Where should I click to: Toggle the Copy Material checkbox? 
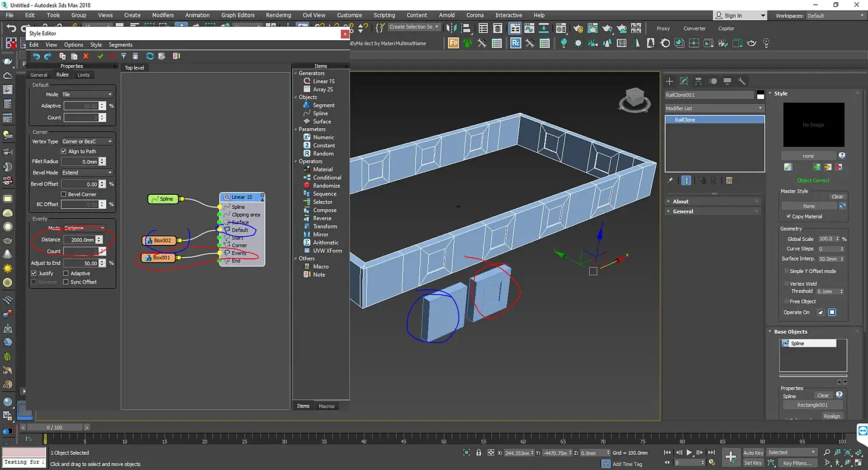point(789,216)
